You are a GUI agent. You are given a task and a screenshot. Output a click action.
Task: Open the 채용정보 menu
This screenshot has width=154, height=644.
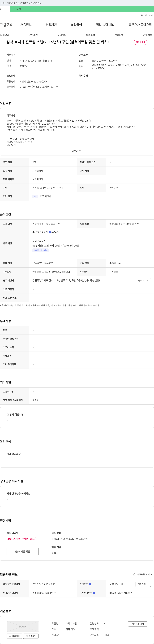26,25
